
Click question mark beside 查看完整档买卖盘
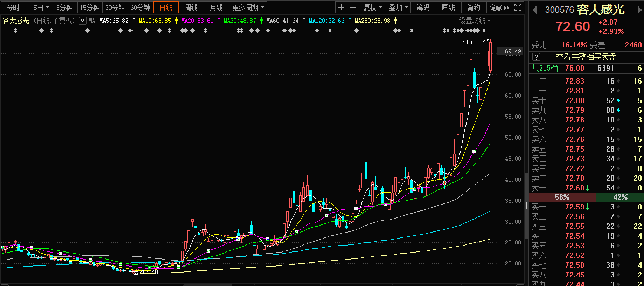click(x=536, y=57)
